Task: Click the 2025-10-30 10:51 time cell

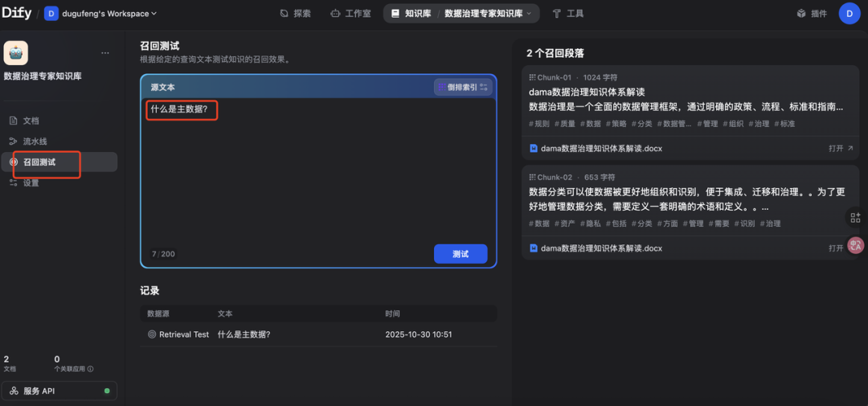Action: click(x=419, y=334)
